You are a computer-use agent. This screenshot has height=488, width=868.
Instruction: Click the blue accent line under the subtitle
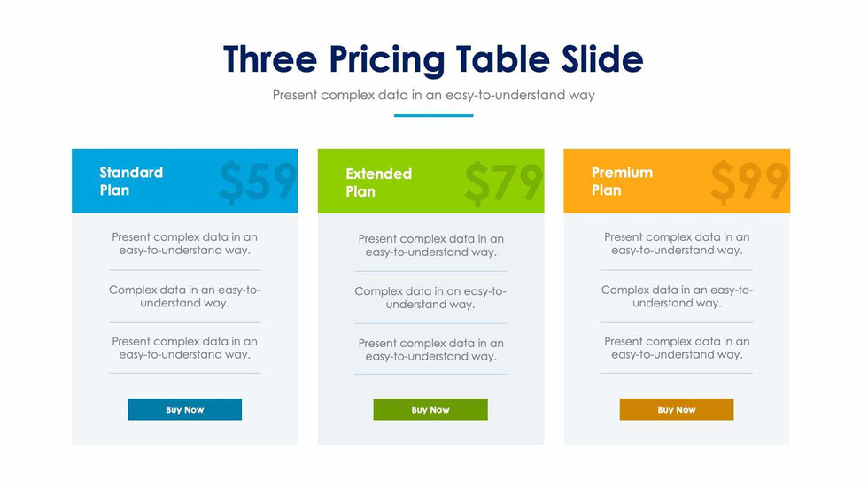click(433, 115)
